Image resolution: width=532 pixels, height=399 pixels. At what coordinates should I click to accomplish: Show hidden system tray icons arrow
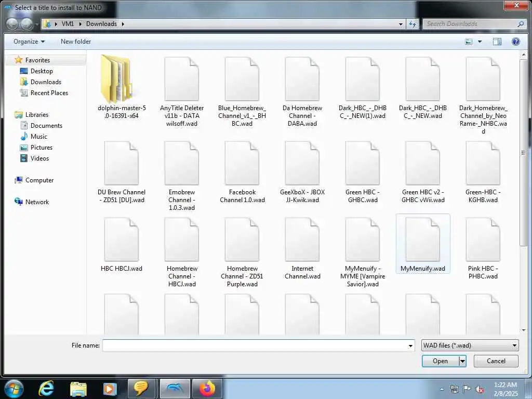point(442,389)
